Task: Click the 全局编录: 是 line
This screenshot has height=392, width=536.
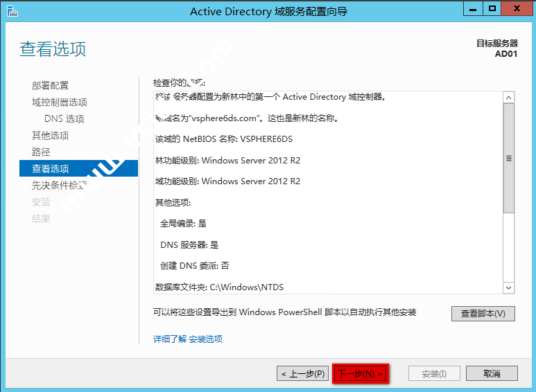Action: pos(183,223)
